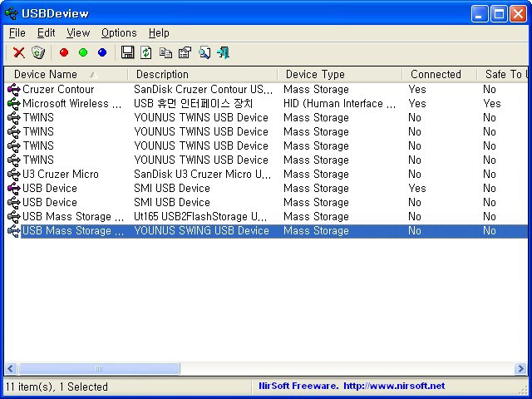The width and height of the screenshot is (532, 399).
Task: Select the U3 Cruzer Micro device row
Action: (60, 174)
